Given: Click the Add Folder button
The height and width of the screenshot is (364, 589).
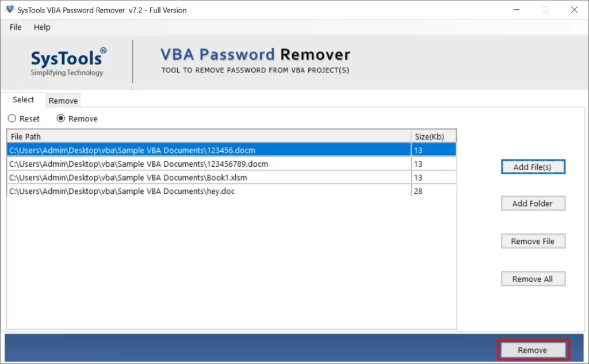Looking at the screenshot, I should click(533, 204).
